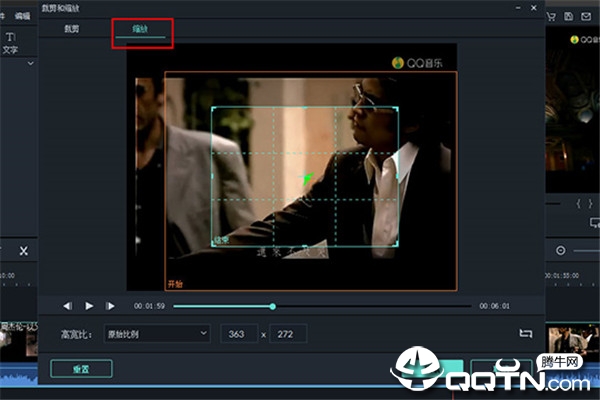600x400 pixels.
Task: Minimize the crop and zoom dialog
Action: click(518, 8)
